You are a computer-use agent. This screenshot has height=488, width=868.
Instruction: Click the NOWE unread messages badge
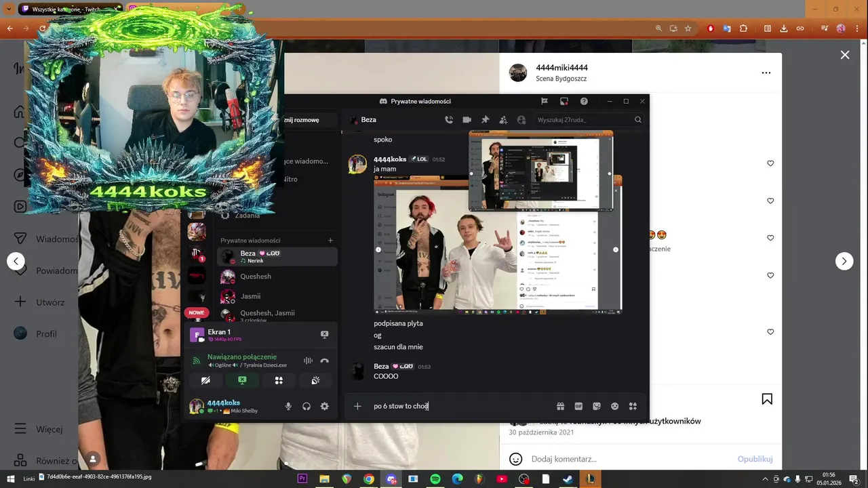pyautogui.click(x=196, y=312)
